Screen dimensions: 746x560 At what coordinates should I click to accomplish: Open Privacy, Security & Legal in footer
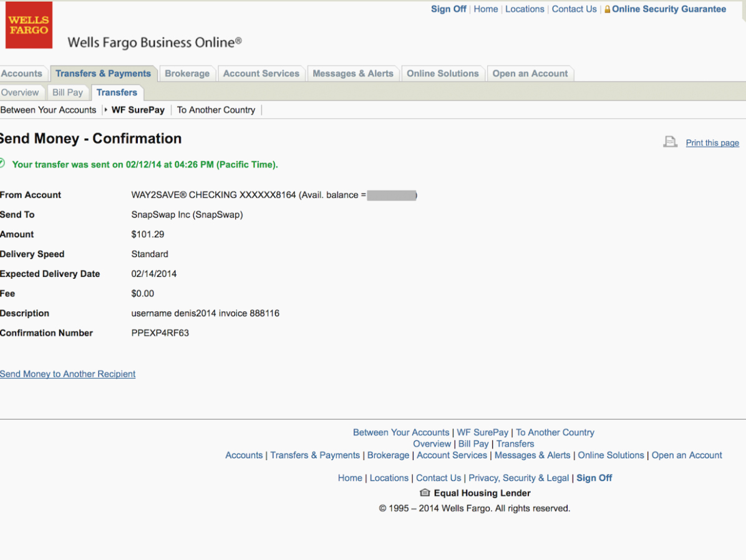[x=518, y=478]
